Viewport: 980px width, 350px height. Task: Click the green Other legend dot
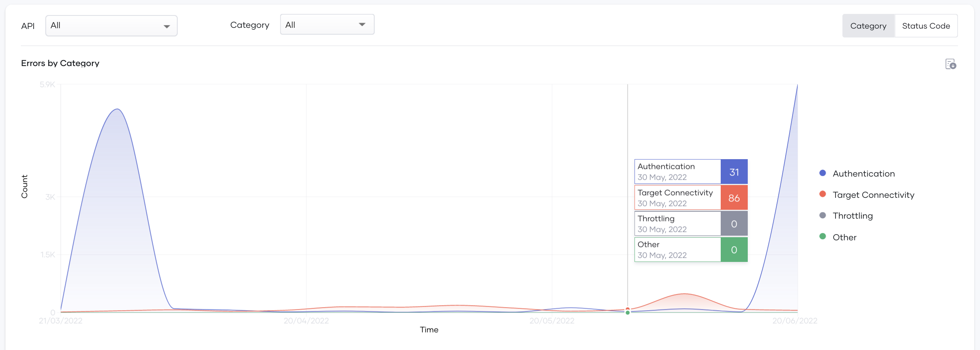tap(823, 236)
